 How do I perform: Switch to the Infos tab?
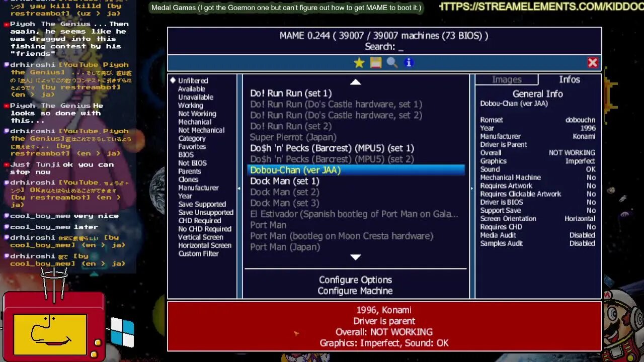[x=570, y=80]
